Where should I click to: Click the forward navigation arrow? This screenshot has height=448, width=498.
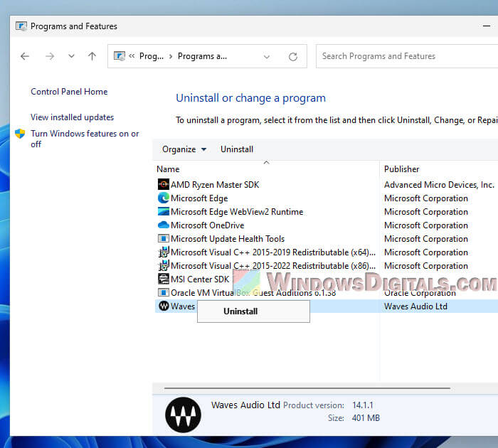coord(50,56)
